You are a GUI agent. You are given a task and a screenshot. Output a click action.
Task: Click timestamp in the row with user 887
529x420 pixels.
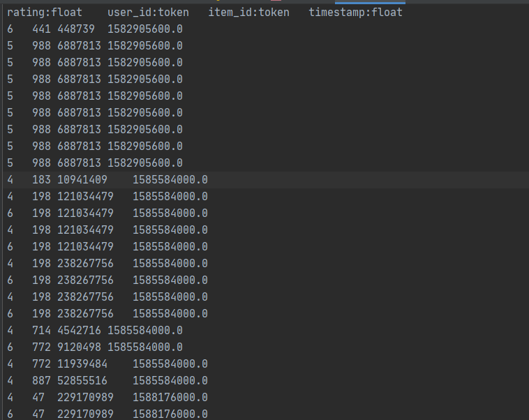pos(170,380)
